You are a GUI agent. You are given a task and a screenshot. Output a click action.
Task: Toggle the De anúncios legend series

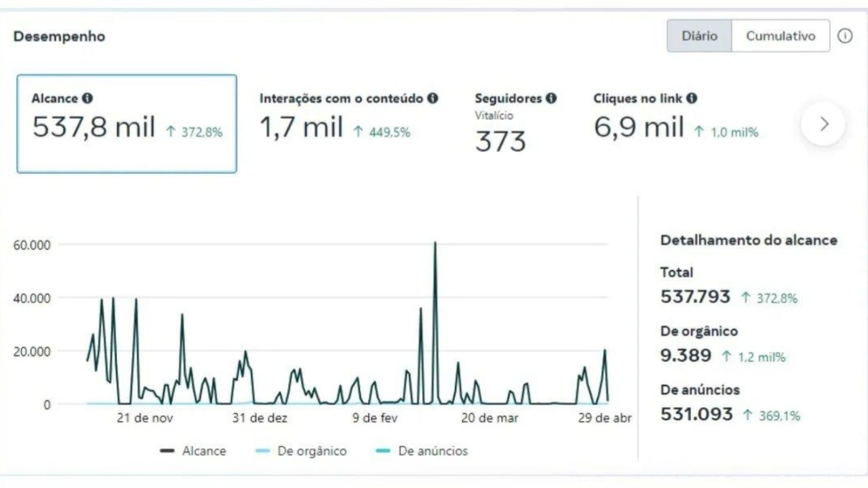[x=422, y=451]
